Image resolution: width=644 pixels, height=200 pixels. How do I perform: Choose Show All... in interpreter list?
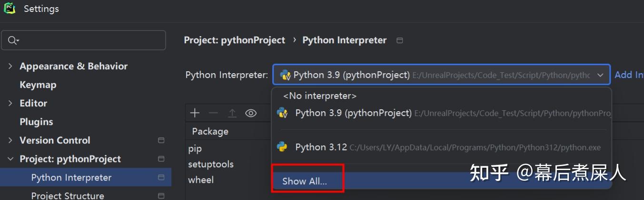tap(305, 181)
